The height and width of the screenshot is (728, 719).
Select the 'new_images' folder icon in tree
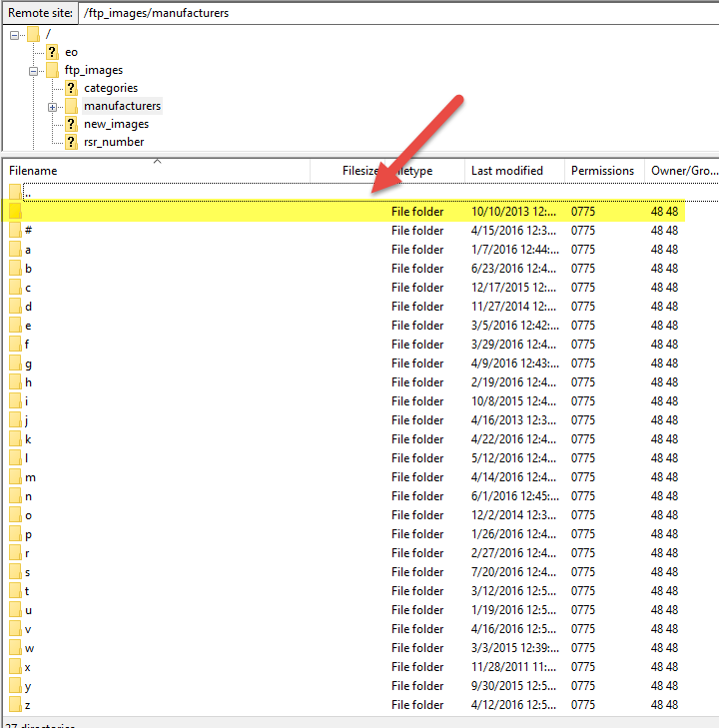pos(71,124)
